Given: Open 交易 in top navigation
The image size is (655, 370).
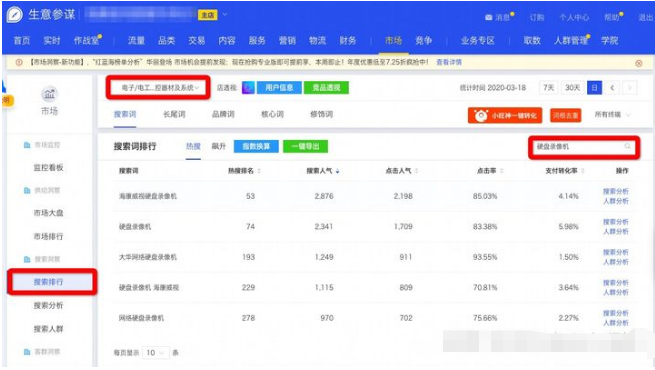Looking at the screenshot, I should click(x=196, y=41).
